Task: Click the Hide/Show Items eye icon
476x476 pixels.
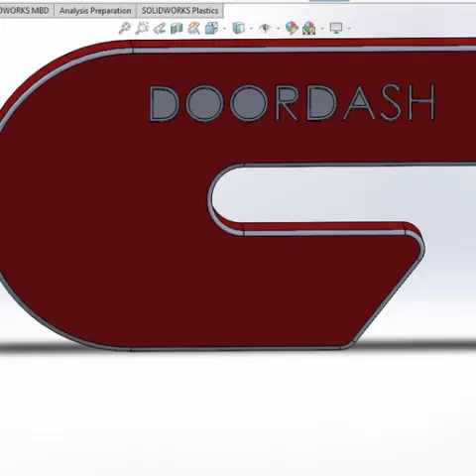Action: click(x=265, y=28)
